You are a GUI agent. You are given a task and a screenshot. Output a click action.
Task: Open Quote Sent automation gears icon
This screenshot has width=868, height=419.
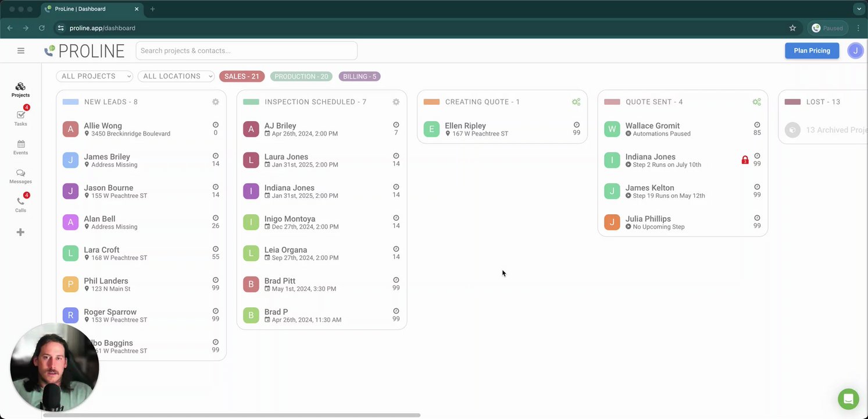click(756, 102)
